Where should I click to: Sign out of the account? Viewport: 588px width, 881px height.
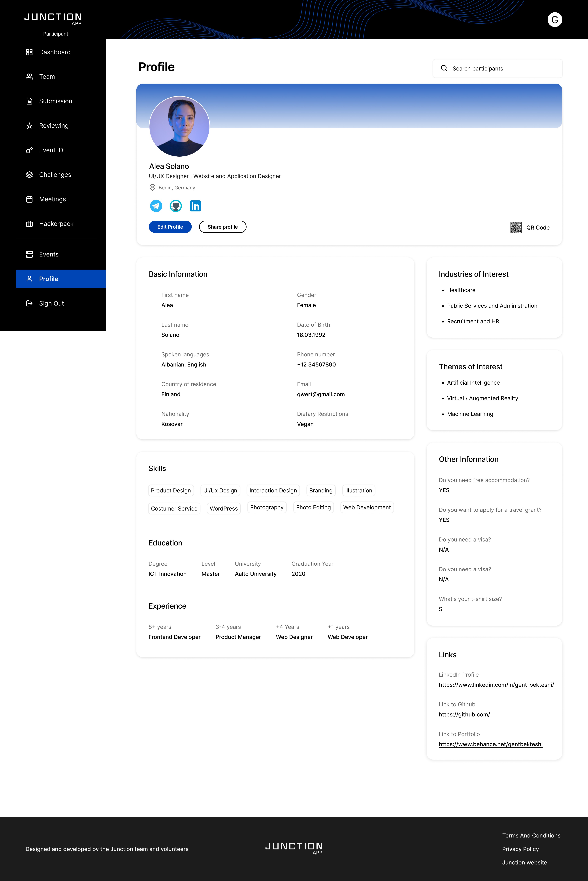[51, 303]
